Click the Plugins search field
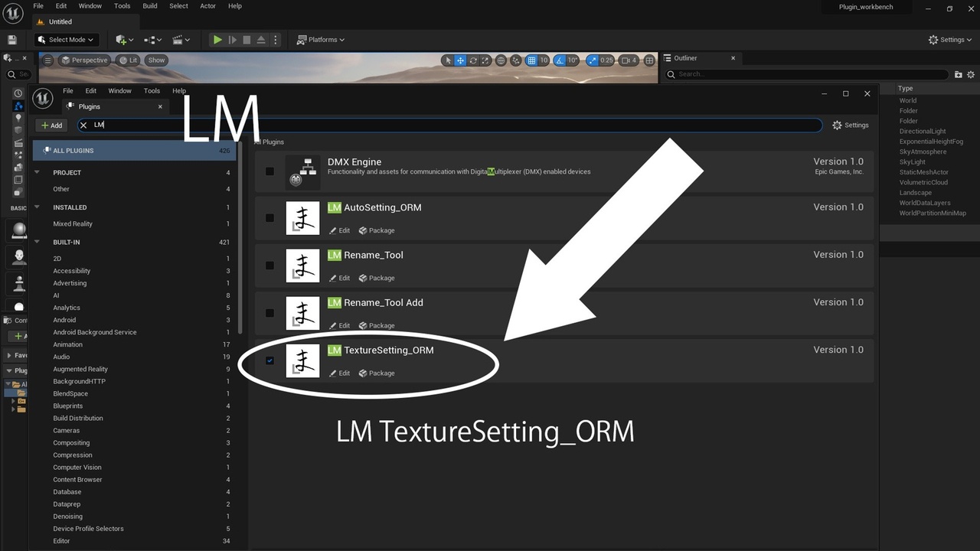This screenshot has height=551, width=980. click(450, 126)
